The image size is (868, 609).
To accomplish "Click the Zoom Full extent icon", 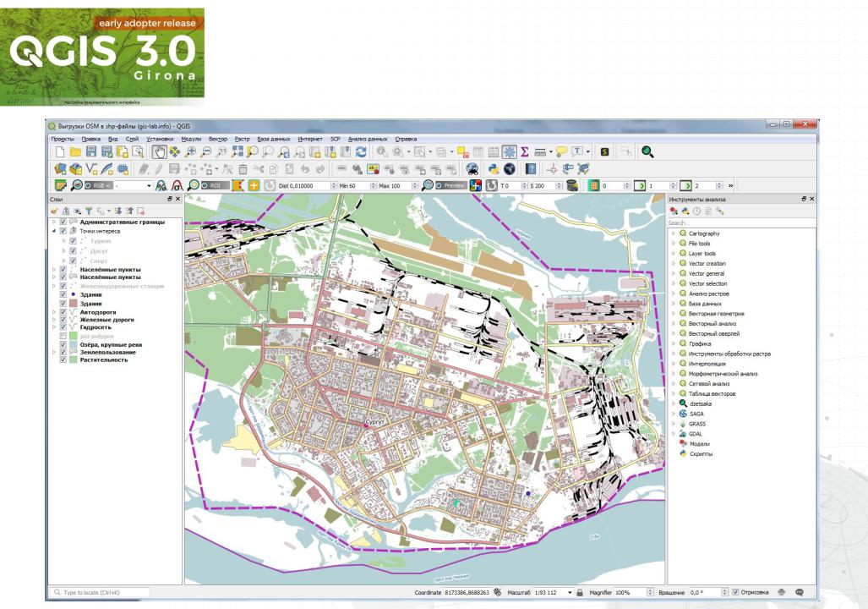I will pos(237,152).
